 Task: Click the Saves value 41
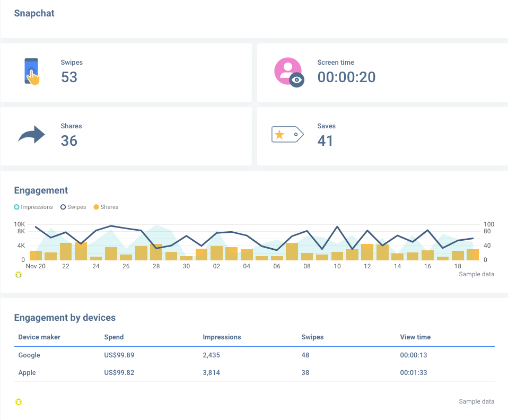click(325, 141)
